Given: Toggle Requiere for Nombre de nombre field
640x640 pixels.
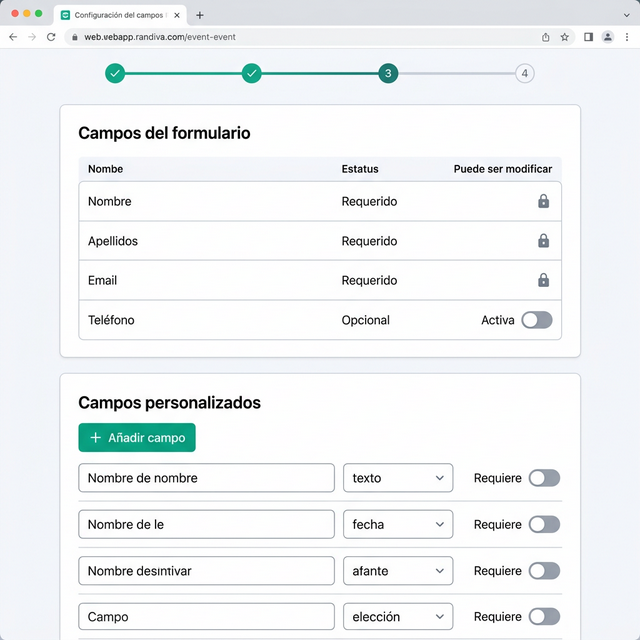Looking at the screenshot, I should coord(544,478).
